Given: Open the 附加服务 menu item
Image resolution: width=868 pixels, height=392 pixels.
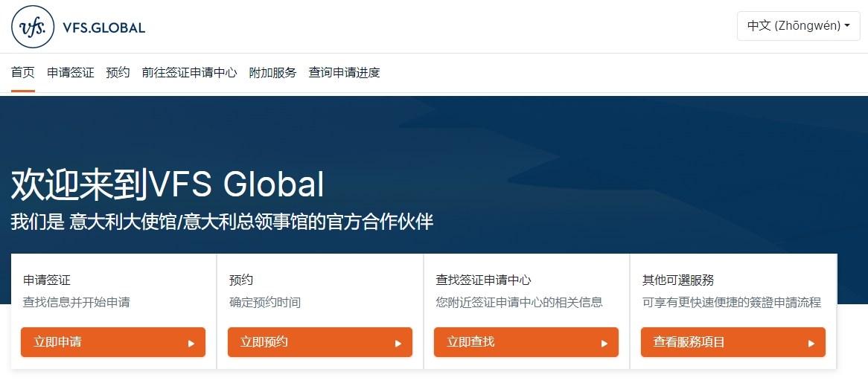Looking at the screenshot, I should (x=273, y=72).
